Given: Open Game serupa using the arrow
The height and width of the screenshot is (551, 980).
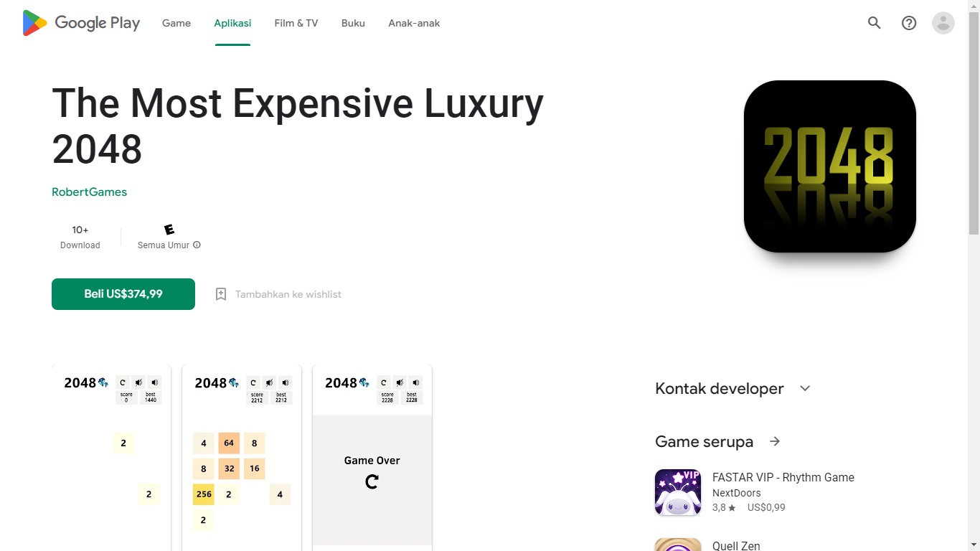Looking at the screenshot, I should click(x=775, y=441).
